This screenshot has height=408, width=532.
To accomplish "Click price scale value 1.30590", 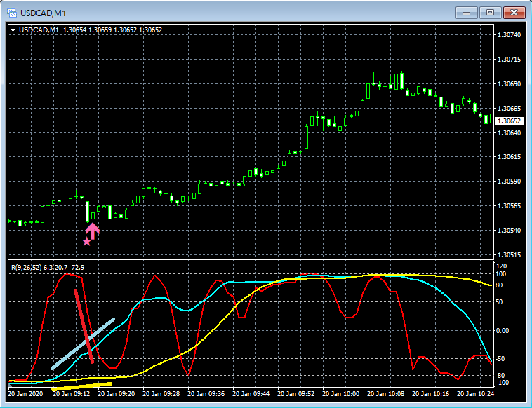I will pos(509,182).
